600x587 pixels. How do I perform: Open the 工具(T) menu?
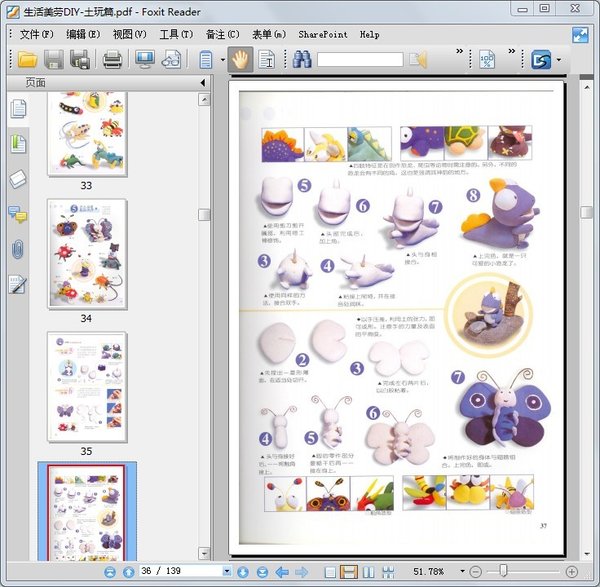point(176,34)
